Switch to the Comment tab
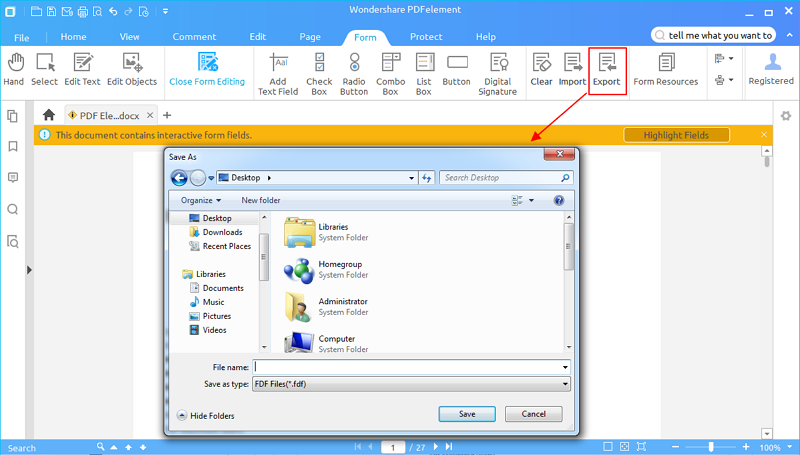 pyautogui.click(x=194, y=37)
